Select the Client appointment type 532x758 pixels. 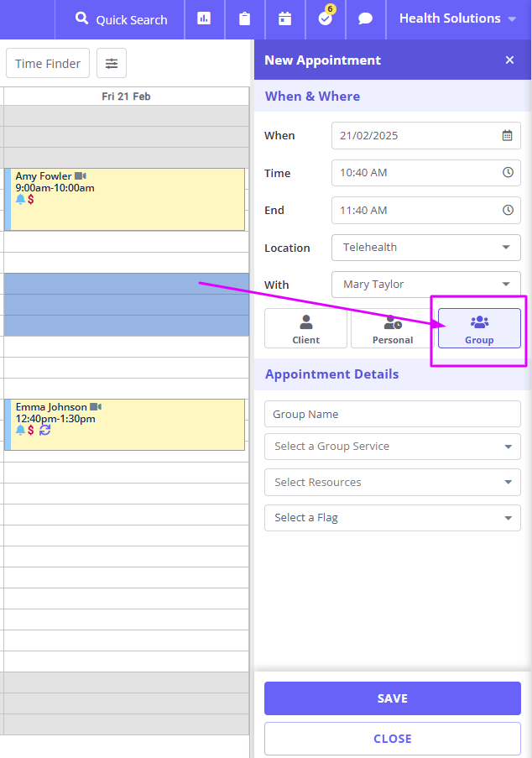click(306, 329)
